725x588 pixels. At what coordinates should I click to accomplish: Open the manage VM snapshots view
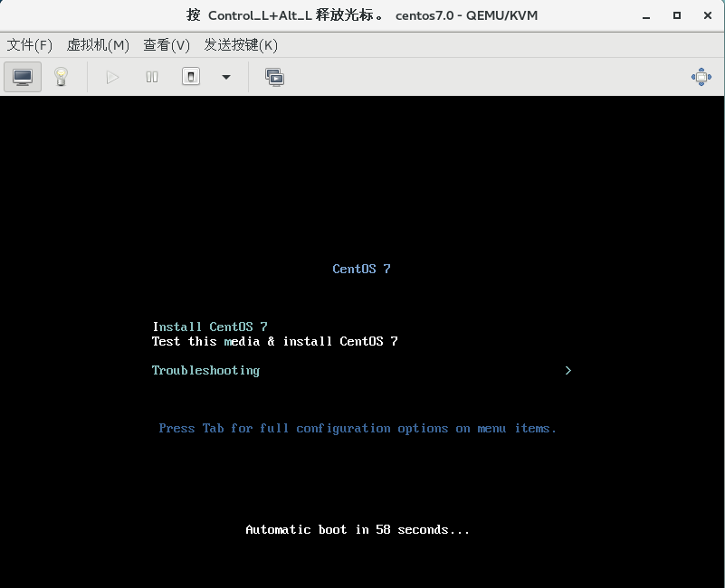[x=274, y=77]
